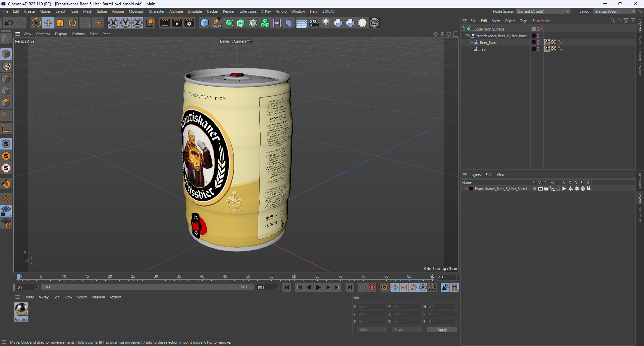Image resolution: width=644 pixels, height=346 pixels.
Task: Click Render View clapperboard icon
Action: (x=165, y=23)
